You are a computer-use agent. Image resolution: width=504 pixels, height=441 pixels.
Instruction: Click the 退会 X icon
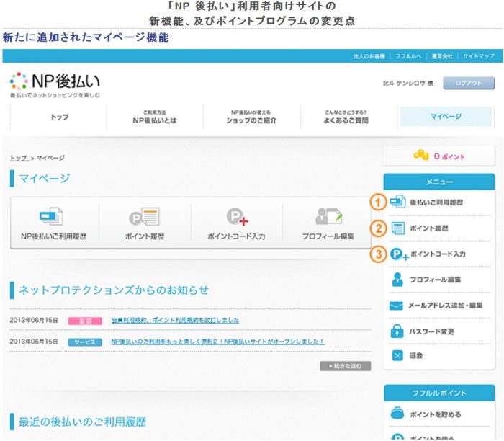coord(397,355)
